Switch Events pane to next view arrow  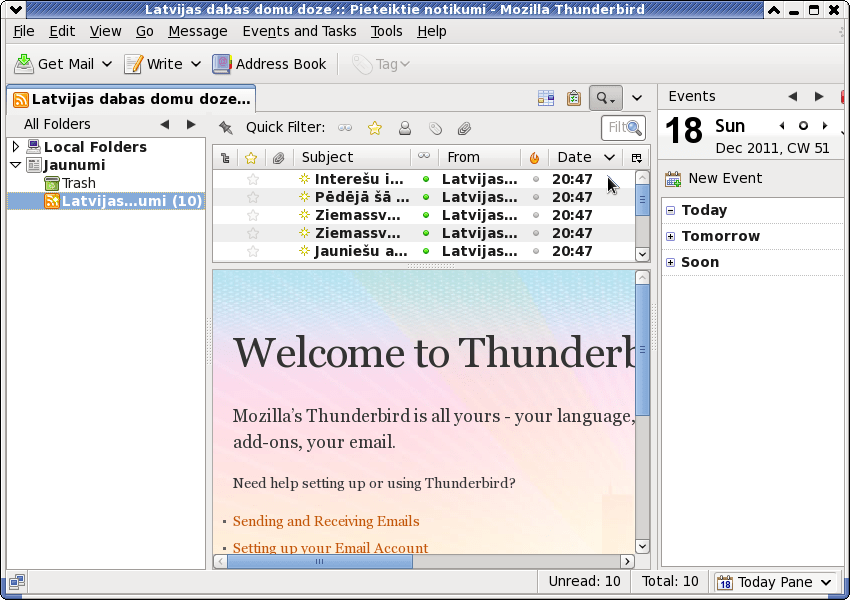click(x=819, y=96)
